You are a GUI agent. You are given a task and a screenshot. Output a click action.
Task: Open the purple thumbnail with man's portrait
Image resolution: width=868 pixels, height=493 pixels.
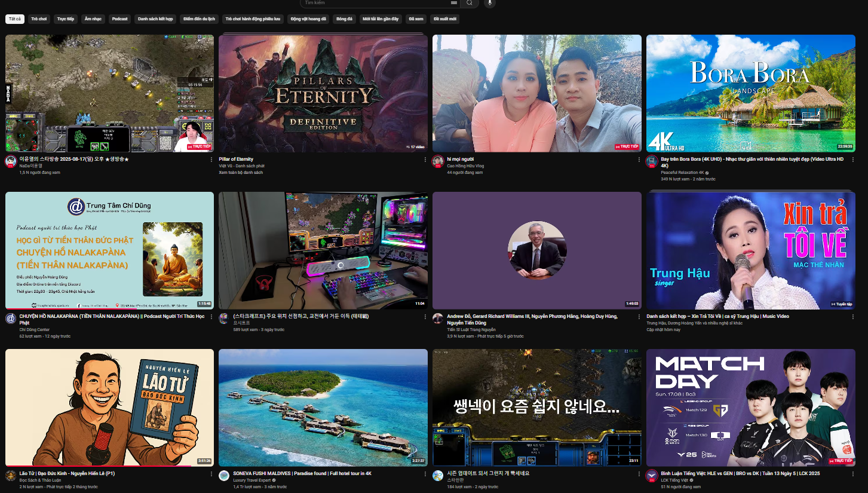[x=537, y=250]
